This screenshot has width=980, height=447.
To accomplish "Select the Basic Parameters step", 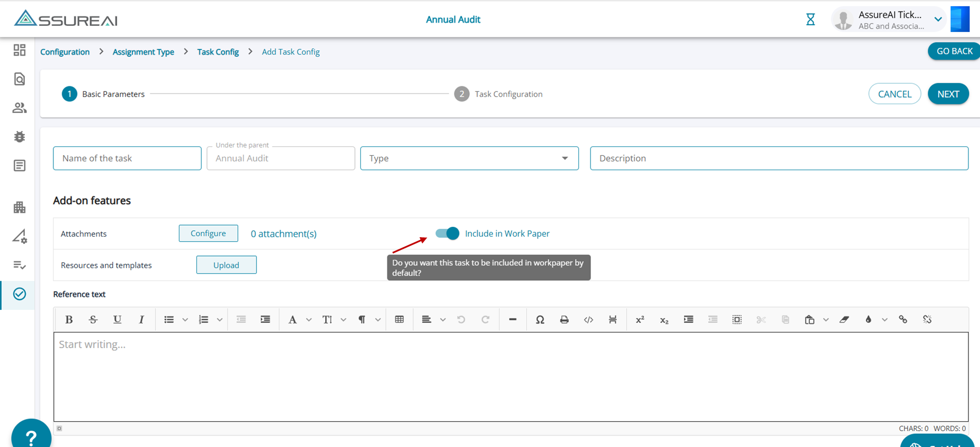I will 103,94.
